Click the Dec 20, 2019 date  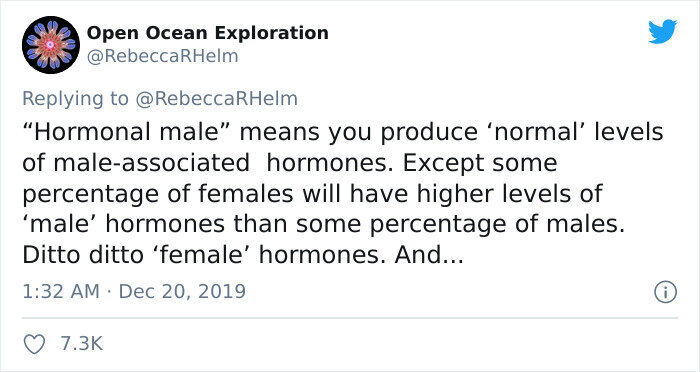[x=182, y=292]
